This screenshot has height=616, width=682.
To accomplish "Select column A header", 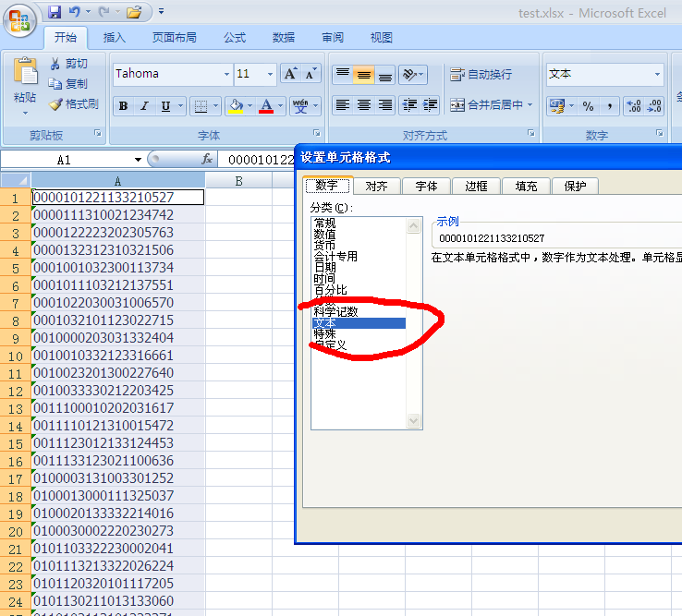I will coord(118,181).
